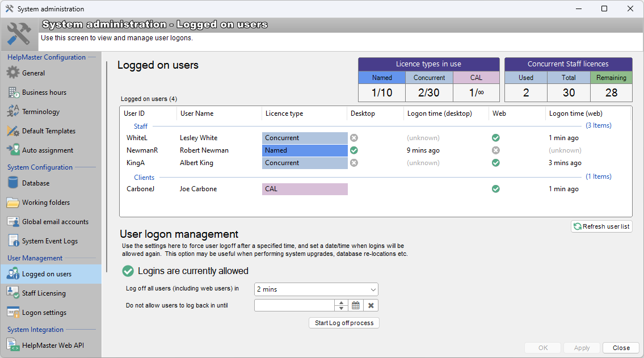Open Database icon in sidebar
The height and width of the screenshot is (358, 644).
point(12,183)
